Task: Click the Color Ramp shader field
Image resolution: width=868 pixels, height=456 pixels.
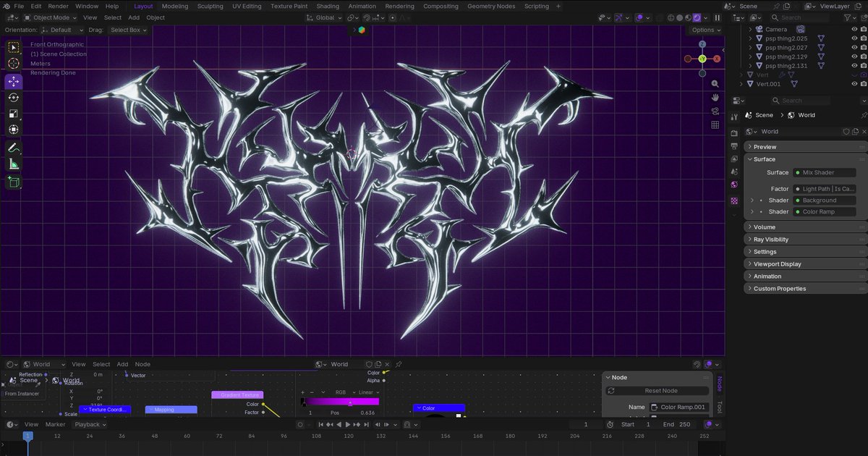Action: pos(825,212)
